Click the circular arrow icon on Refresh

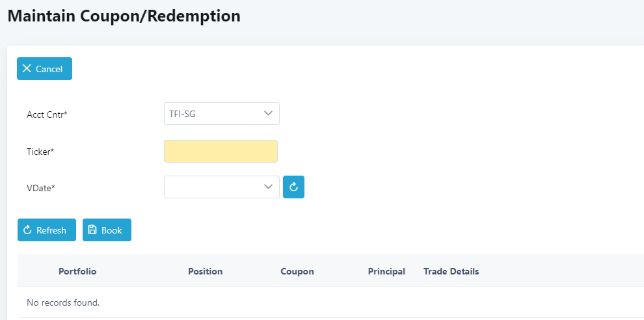(x=27, y=230)
